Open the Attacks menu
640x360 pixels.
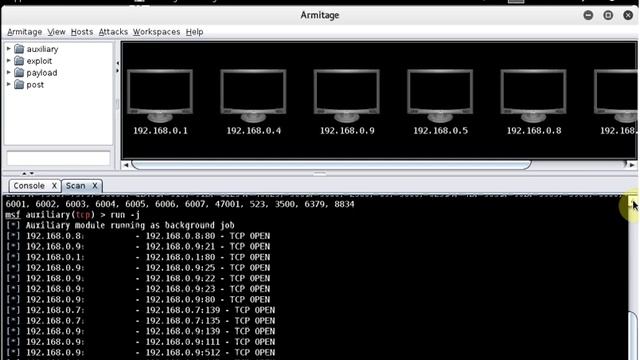click(113, 32)
